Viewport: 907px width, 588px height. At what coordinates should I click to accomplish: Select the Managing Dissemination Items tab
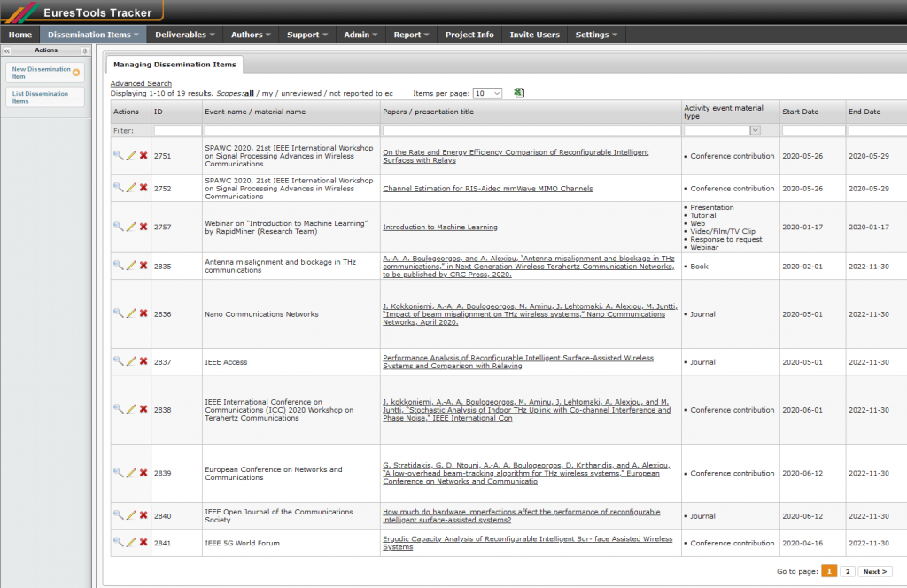174,64
